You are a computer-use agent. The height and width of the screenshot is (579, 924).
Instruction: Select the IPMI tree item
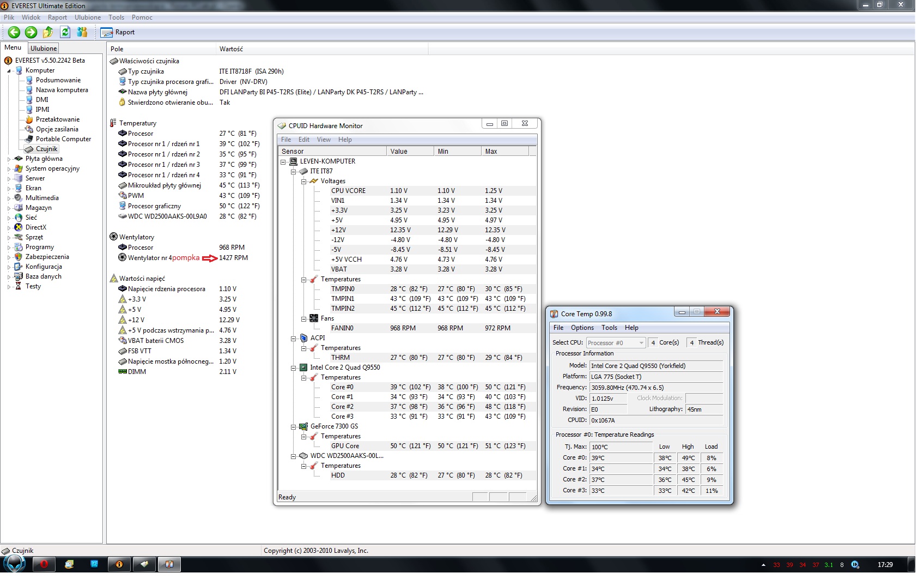[x=42, y=110]
